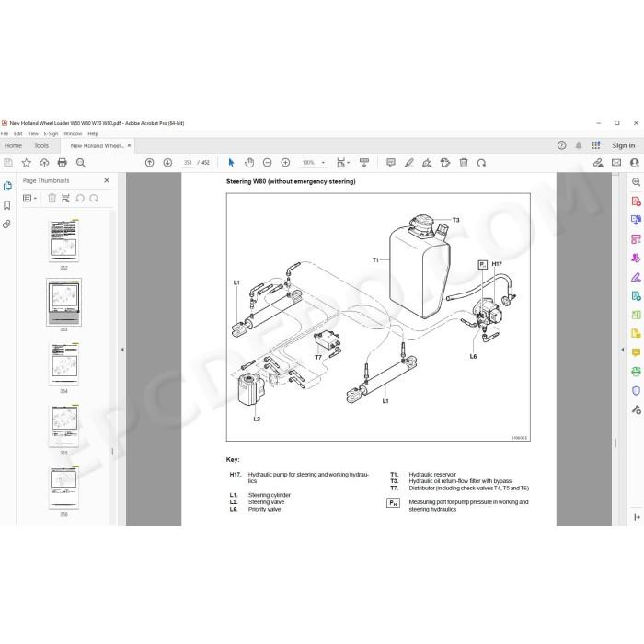
Task: Expand the thumbnail options menu dropdown
Action: click(29, 199)
